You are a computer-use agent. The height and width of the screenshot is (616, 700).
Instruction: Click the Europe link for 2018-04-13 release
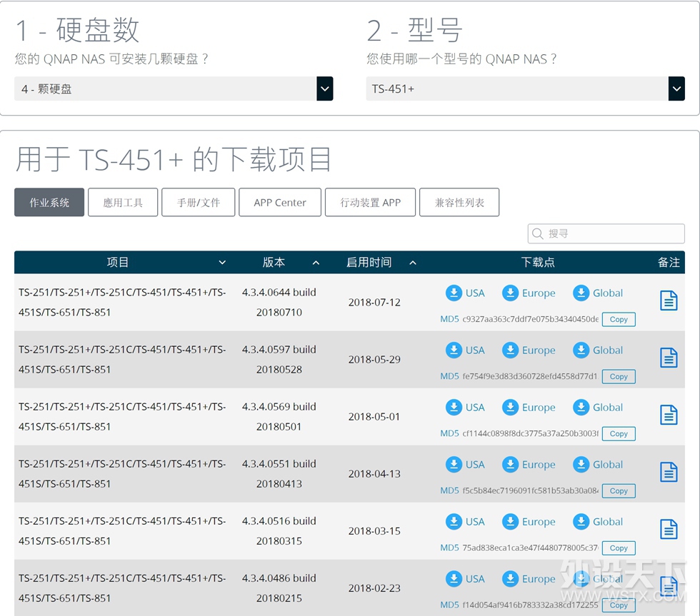[x=539, y=465]
